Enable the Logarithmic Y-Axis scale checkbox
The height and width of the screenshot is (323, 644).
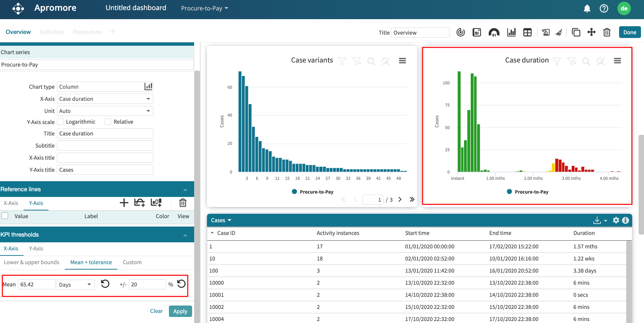(61, 122)
